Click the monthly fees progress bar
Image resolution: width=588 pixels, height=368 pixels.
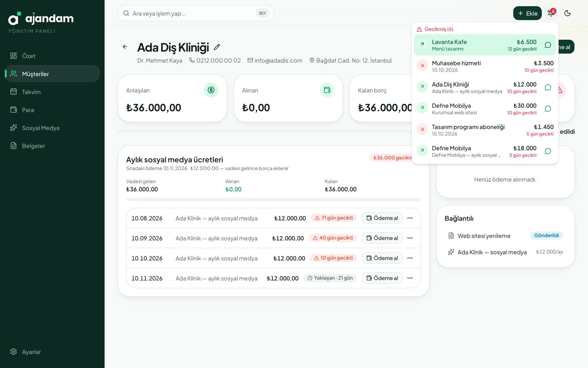pos(273,200)
